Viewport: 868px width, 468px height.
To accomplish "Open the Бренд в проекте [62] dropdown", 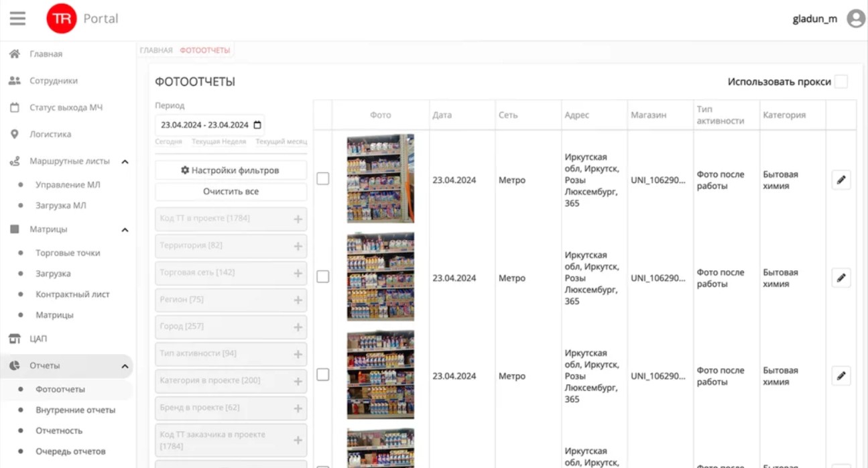I will (x=231, y=408).
